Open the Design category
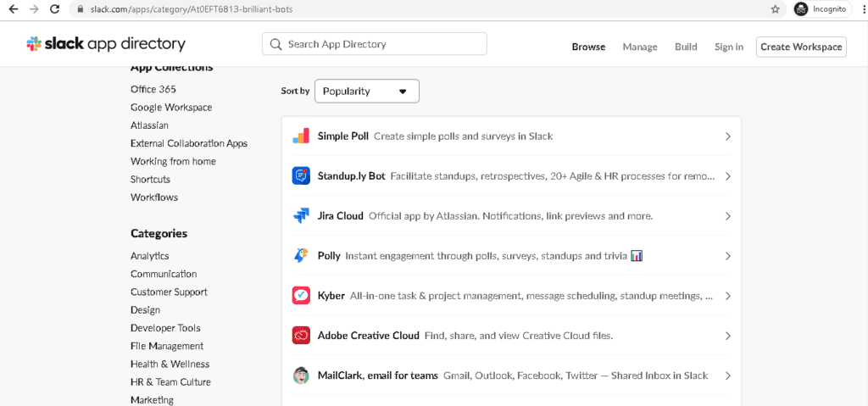This screenshot has width=868, height=406. [145, 310]
